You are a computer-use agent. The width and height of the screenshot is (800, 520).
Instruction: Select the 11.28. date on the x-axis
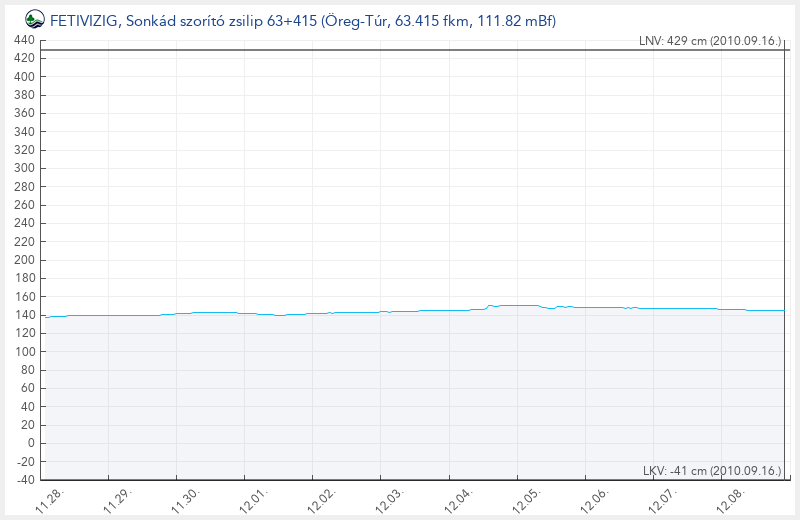point(50,499)
